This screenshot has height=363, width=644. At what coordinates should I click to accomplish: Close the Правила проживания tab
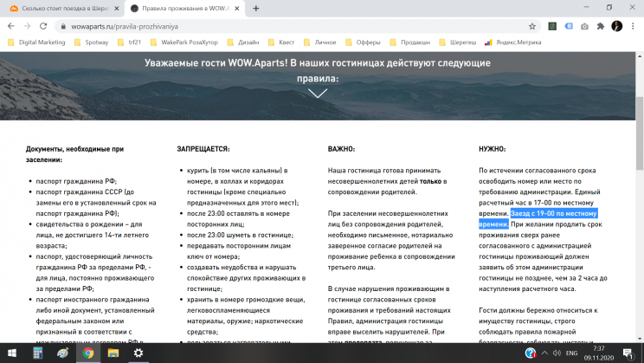[x=237, y=8]
